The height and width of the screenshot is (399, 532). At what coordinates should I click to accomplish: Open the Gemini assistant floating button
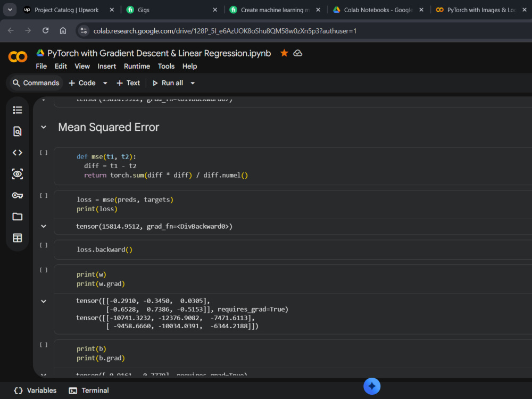click(372, 386)
